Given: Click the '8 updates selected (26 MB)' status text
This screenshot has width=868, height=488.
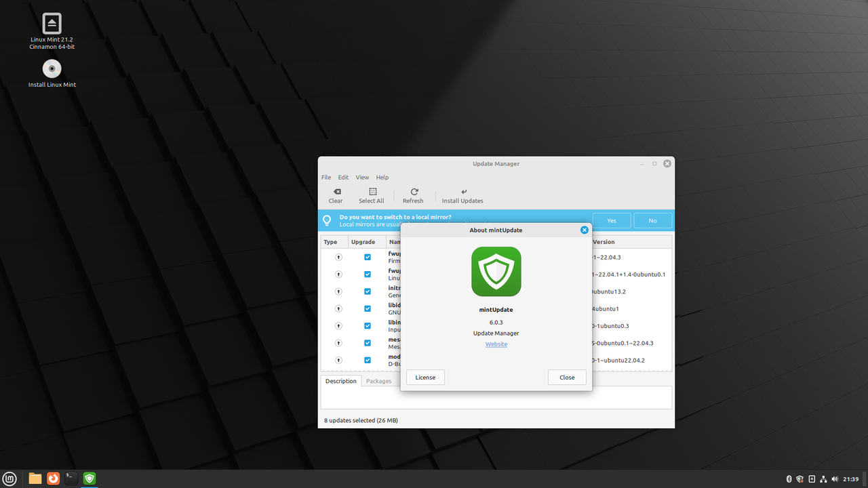Looking at the screenshot, I should (x=361, y=420).
